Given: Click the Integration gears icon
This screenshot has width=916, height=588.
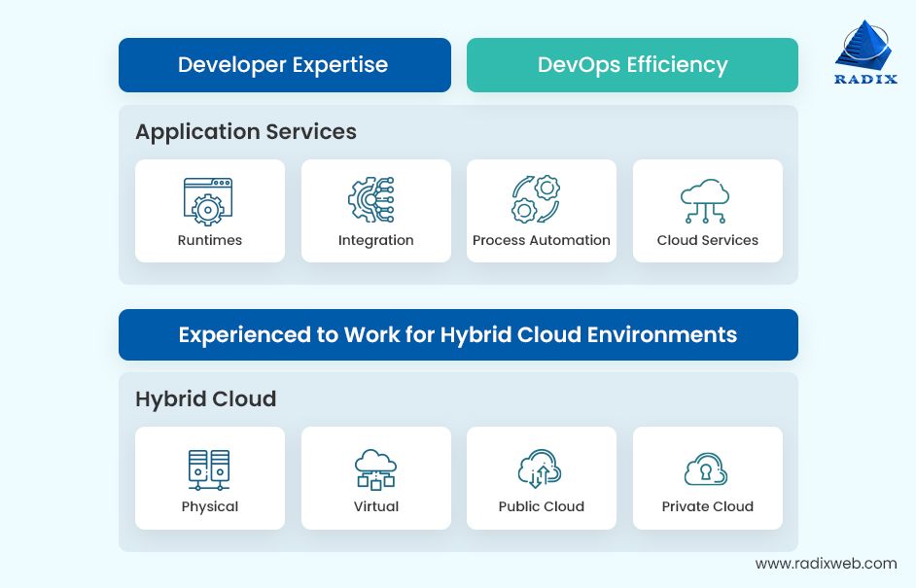Looking at the screenshot, I should (375, 198).
